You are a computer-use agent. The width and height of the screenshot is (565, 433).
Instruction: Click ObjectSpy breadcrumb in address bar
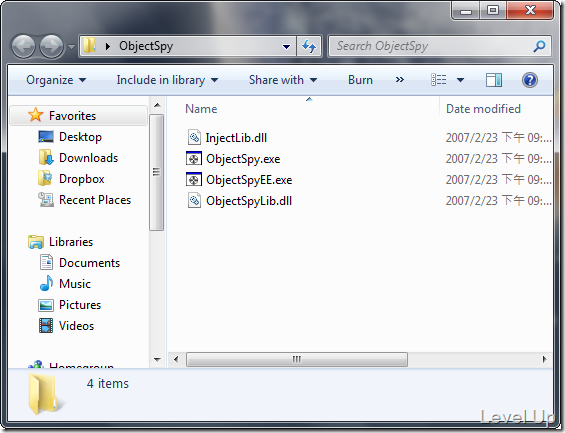click(146, 46)
